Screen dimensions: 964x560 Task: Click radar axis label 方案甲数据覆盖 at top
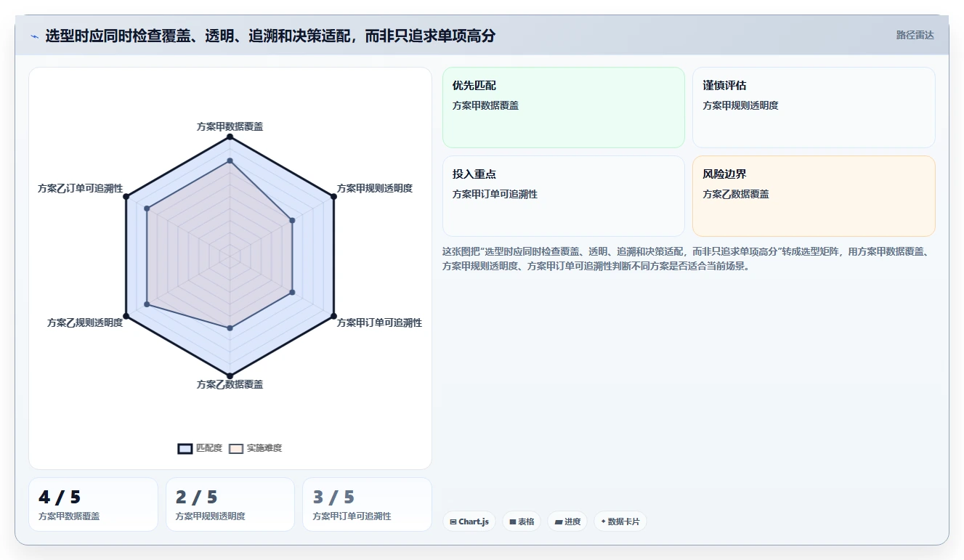230,126
